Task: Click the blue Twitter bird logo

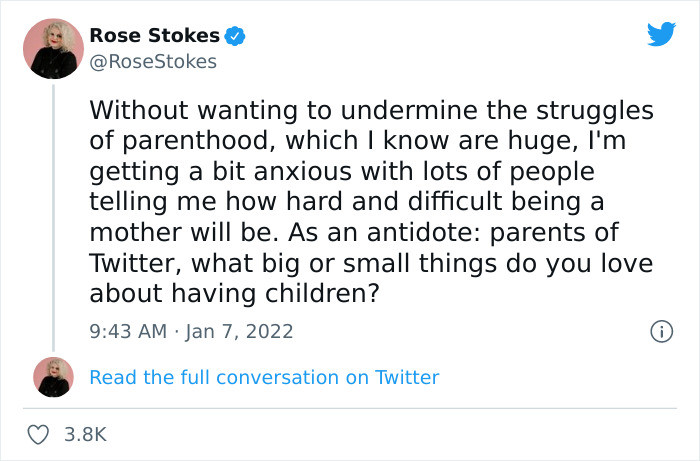Action: point(661,35)
